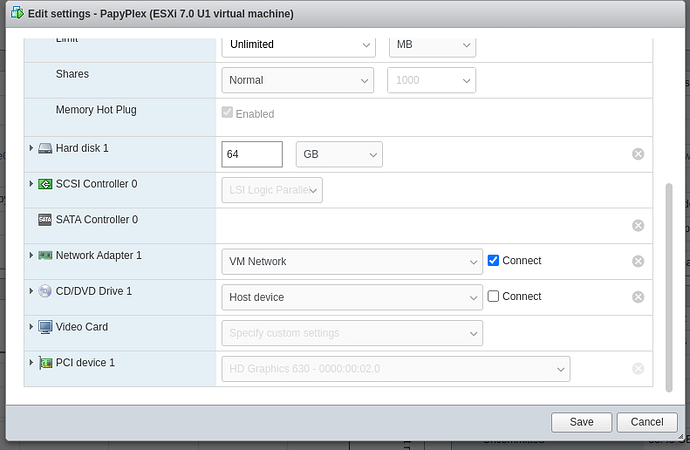
Task: Toggle Memory Hot Plug Enabled checkbox
Action: click(x=227, y=113)
